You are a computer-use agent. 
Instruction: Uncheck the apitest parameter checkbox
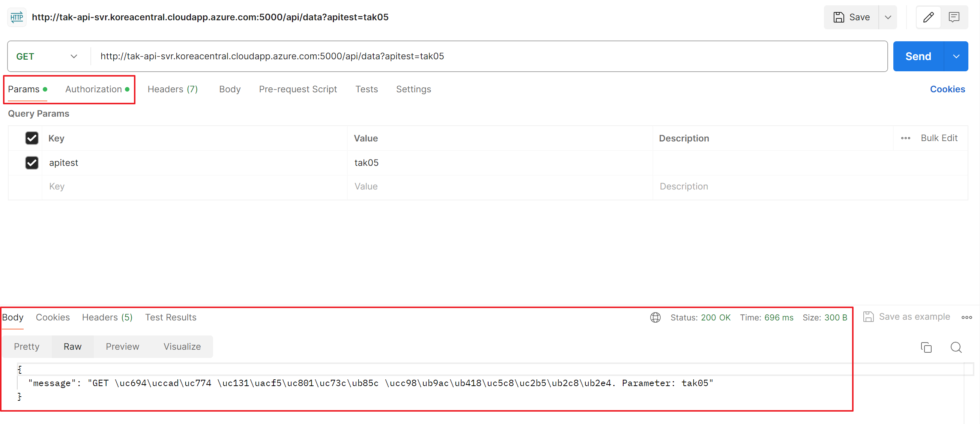[x=32, y=163]
